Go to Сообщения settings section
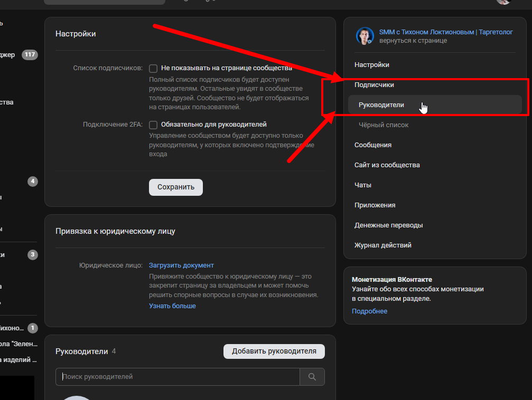532x400 pixels. (373, 145)
